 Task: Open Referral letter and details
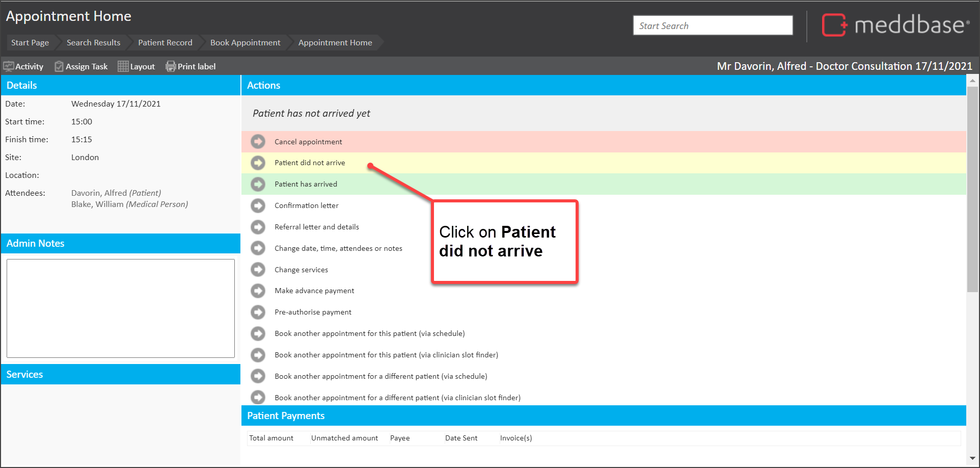click(x=316, y=227)
